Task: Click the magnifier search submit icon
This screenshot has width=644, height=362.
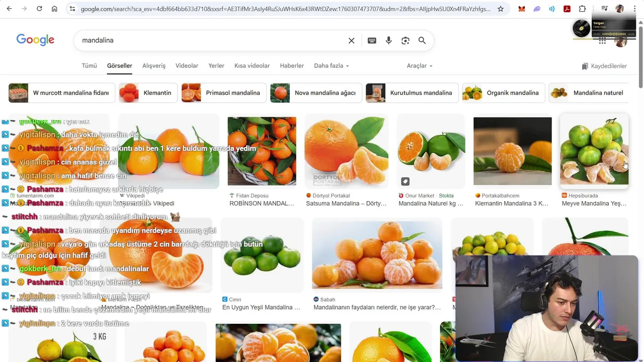Action: [422, 40]
